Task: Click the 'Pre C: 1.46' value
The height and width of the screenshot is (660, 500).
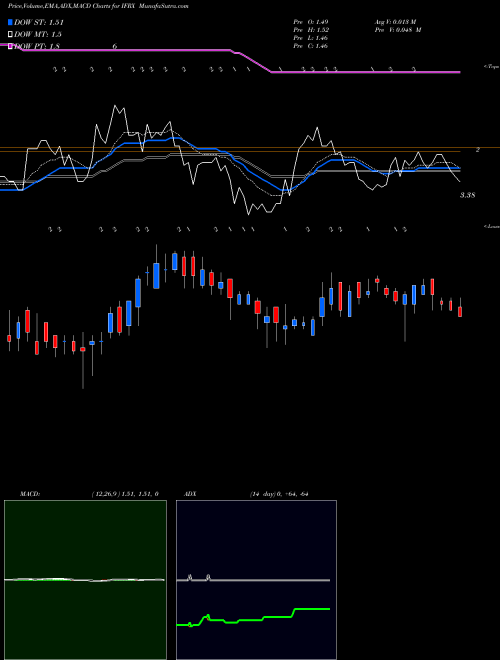Action: (311, 46)
